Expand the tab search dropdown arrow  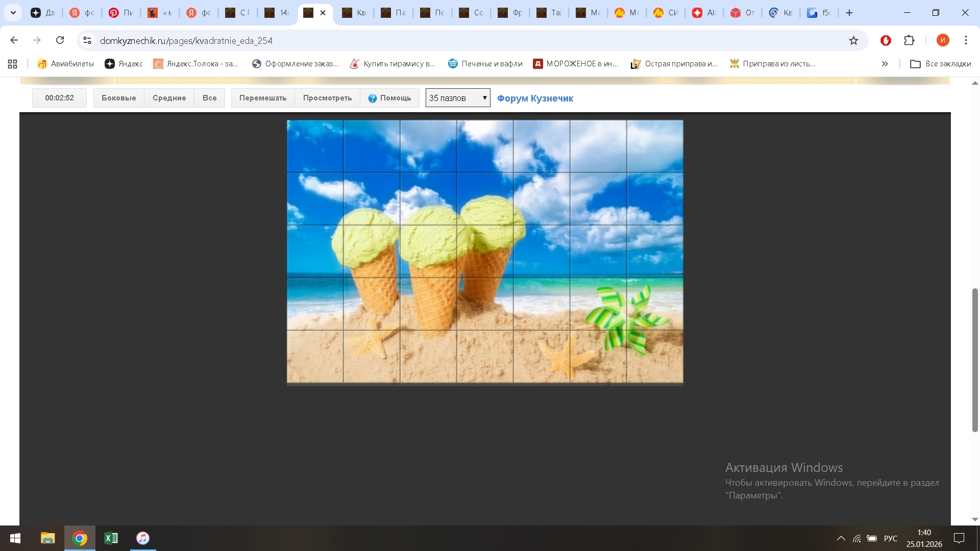coord(13,13)
